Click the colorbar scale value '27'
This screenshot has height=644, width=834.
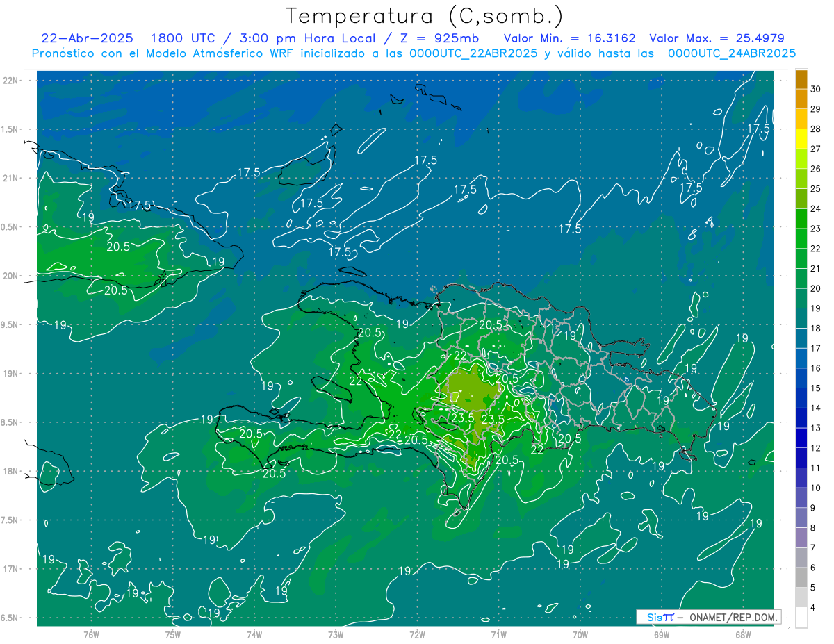point(817,149)
